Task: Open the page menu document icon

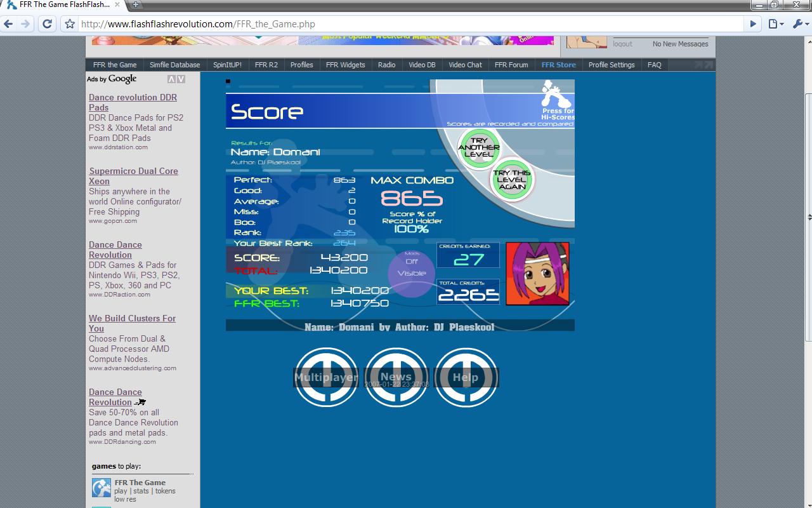Action: click(x=776, y=24)
